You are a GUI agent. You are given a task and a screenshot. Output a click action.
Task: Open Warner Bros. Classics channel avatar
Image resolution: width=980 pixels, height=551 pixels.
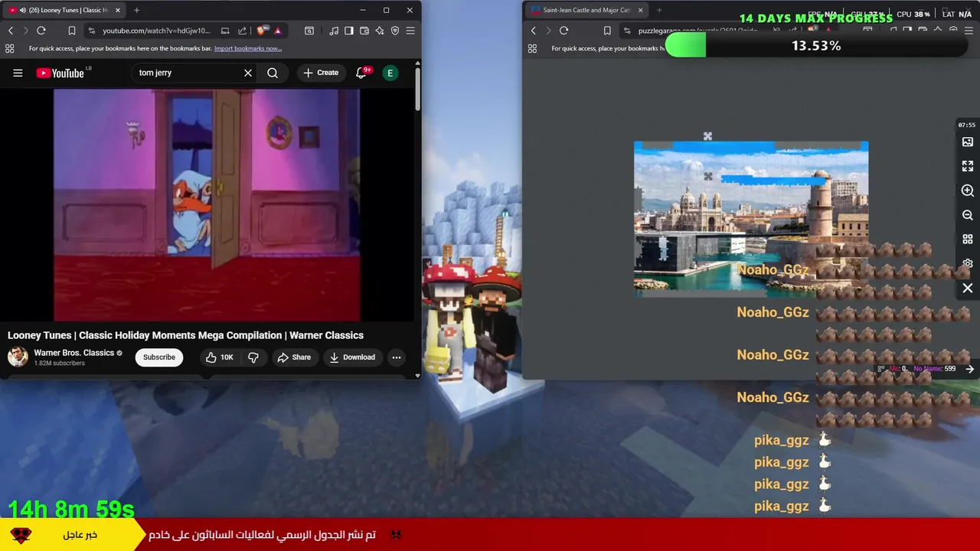(x=18, y=357)
